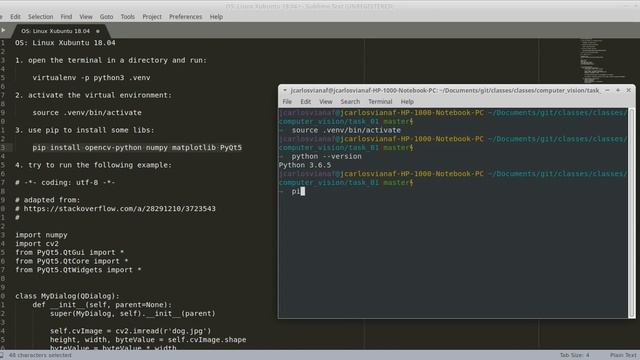640x360 pixels.
Task: Click 'from PyQt5.QtGui import *' line
Action: click(x=69, y=252)
